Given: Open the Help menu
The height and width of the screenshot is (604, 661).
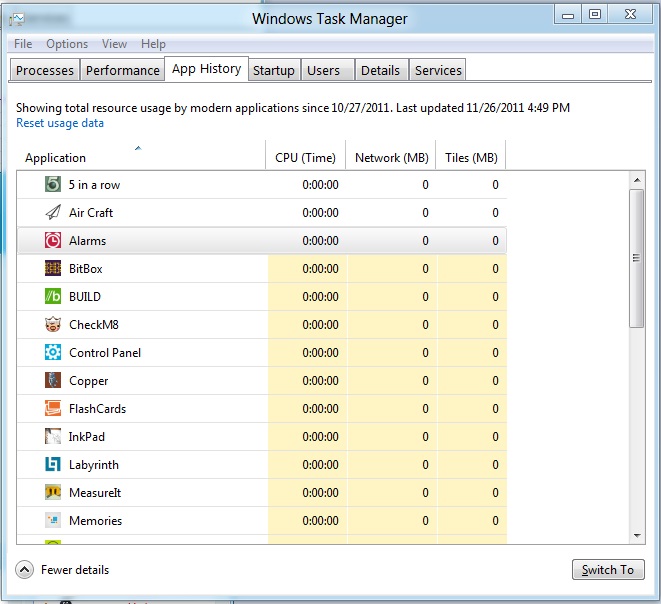Looking at the screenshot, I should 153,44.
